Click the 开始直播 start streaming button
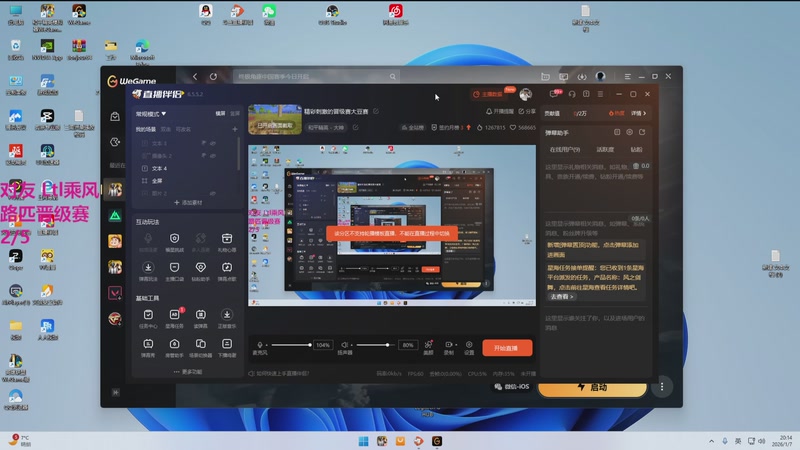This screenshot has width=800, height=450. [507, 348]
